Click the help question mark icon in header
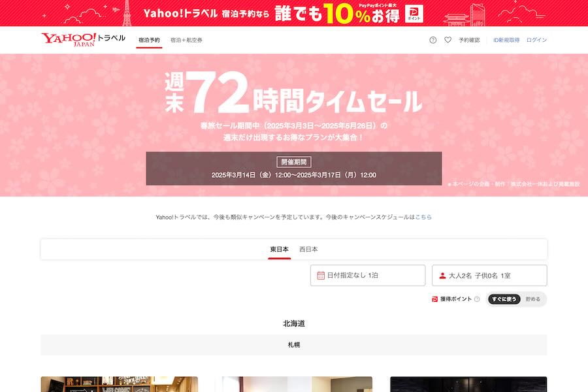Viewport: 588px width, 392px height. tap(433, 40)
